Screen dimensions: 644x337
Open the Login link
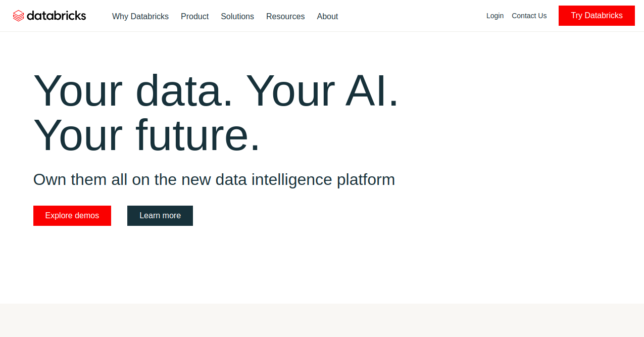pos(495,16)
